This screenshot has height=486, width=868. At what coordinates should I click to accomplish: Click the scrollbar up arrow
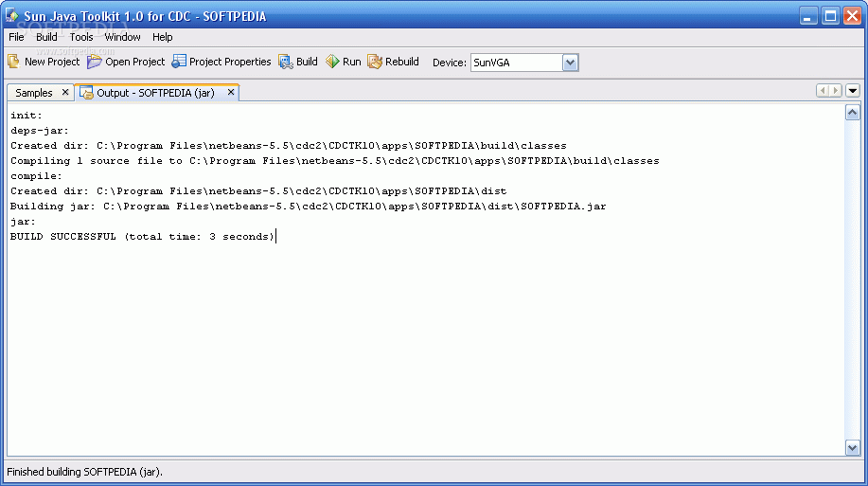[x=853, y=113]
